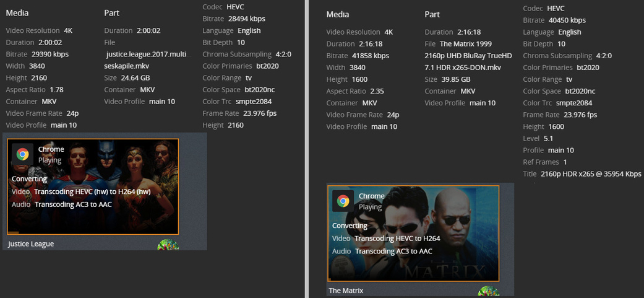Select 'Bitrate 41858 kbps' media value
The height and width of the screenshot is (298, 644).
(x=358, y=56)
